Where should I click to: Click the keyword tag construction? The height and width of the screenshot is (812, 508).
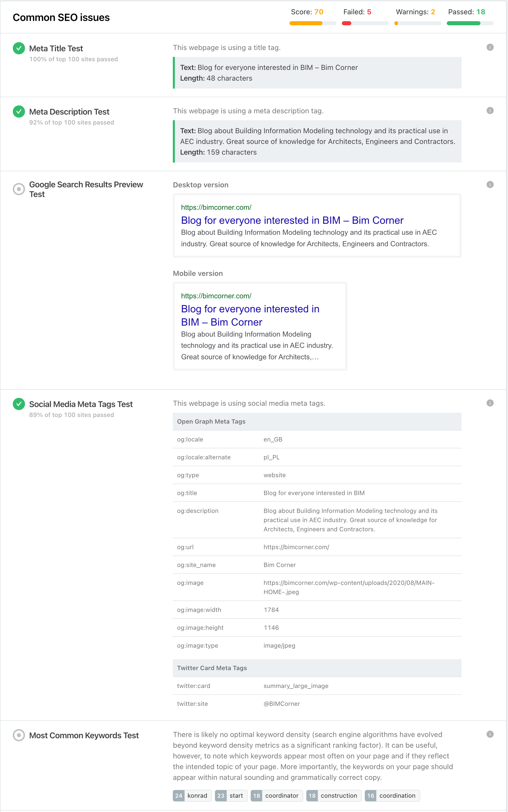pos(334,796)
